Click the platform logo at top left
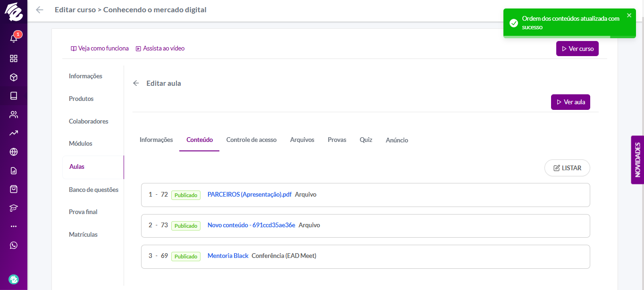Viewport: 644px width, 290px height. [x=14, y=11]
